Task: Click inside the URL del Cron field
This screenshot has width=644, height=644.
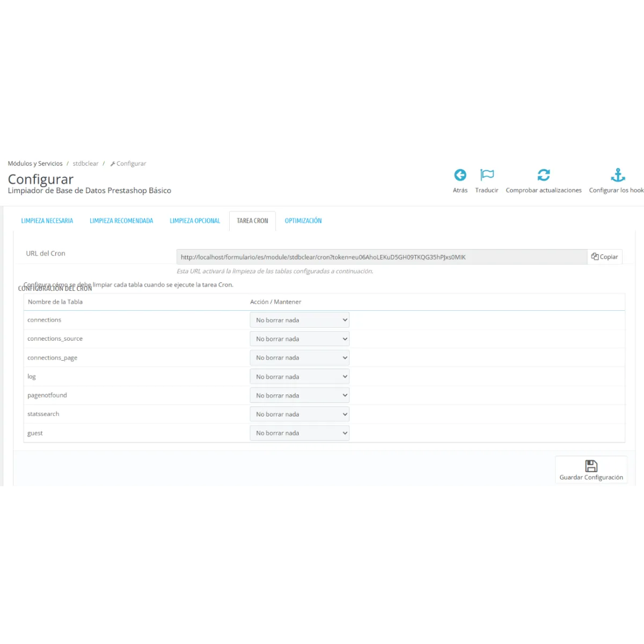Action: tap(382, 257)
